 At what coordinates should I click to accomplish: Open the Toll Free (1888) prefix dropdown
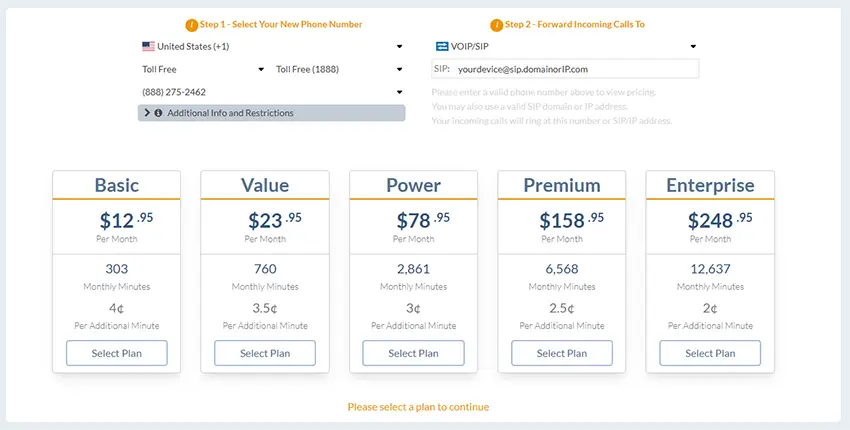coord(338,69)
